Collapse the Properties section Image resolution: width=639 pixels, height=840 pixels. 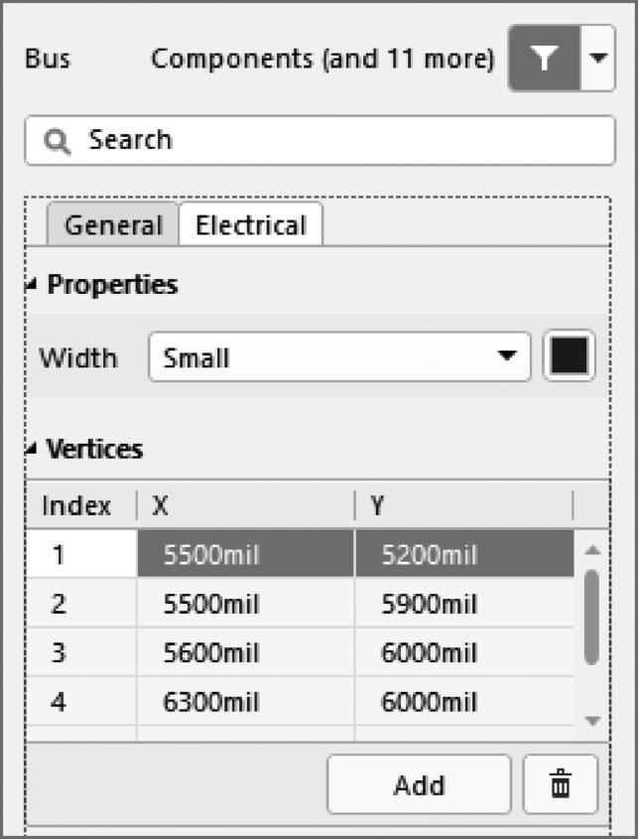tap(35, 286)
